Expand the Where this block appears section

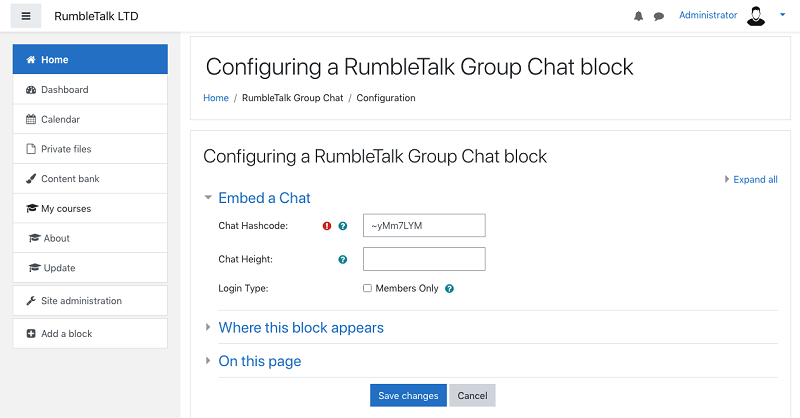[x=300, y=328]
